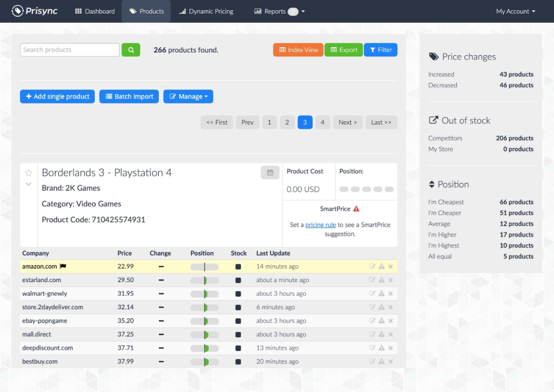Toggle the stock indicator for bestbuy.com
554x392 pixels.
pos(237,361)
